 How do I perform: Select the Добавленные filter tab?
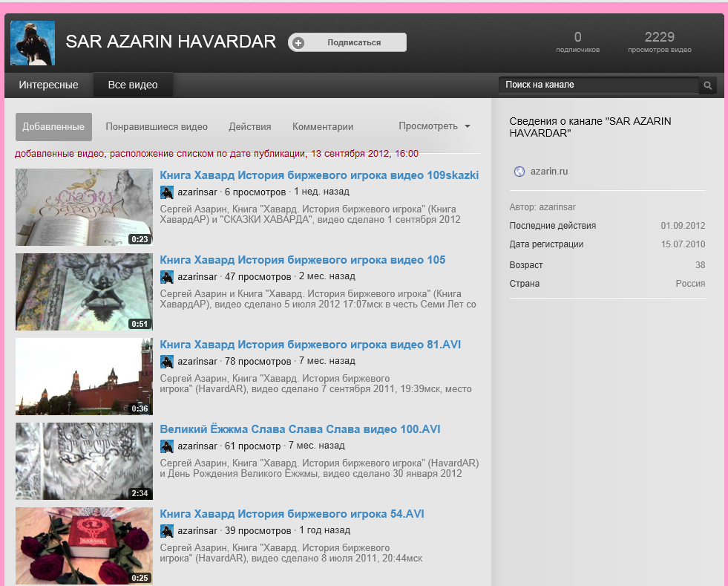(x=53, y=127)
